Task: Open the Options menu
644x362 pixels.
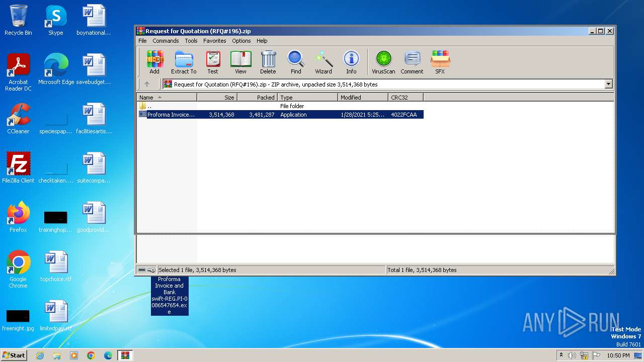Action: (242, 41)
